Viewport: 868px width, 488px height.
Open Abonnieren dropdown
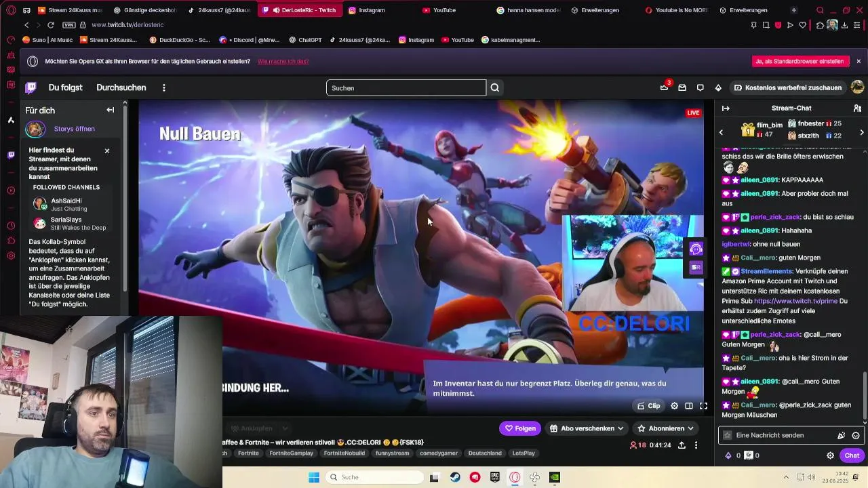(x=665, y=428)
